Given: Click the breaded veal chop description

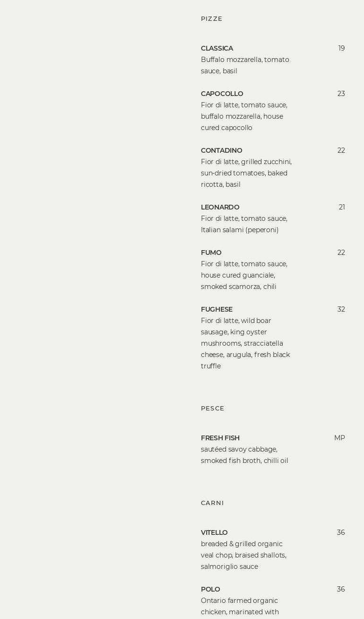Looking at the screenshot, I should click(243, 555).
